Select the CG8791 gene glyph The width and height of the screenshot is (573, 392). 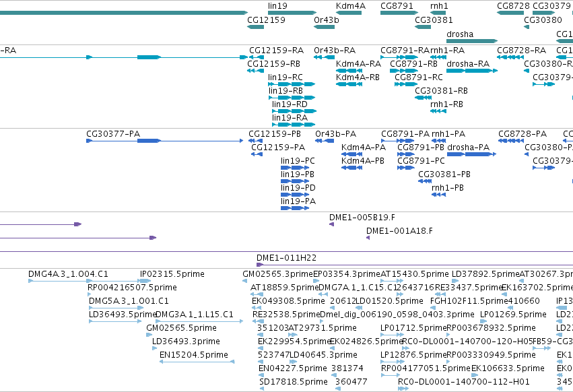point(399,13)
